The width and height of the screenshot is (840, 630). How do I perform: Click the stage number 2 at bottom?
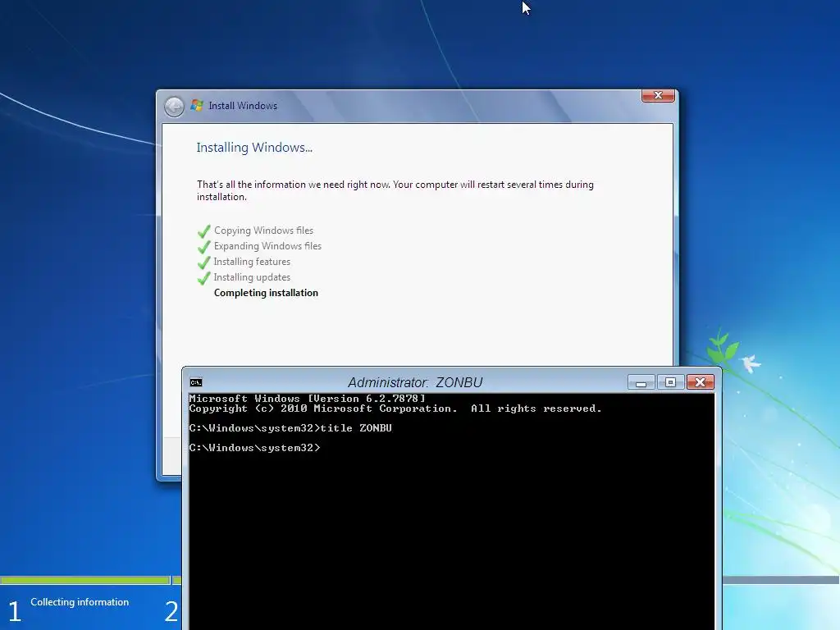point(171,611)
